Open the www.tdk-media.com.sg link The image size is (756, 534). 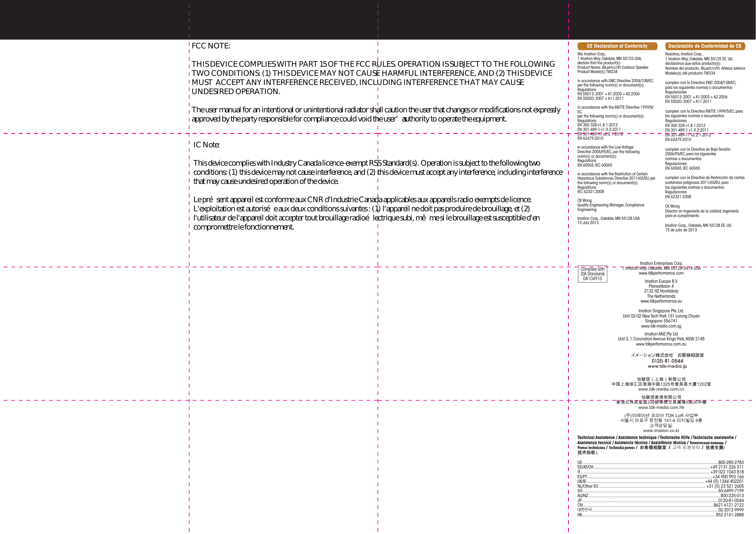tap(661, 326)
